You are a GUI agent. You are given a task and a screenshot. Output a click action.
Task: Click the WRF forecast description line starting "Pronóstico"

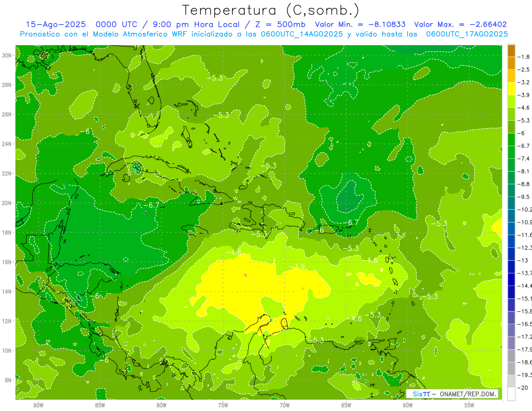coord(264,34)
